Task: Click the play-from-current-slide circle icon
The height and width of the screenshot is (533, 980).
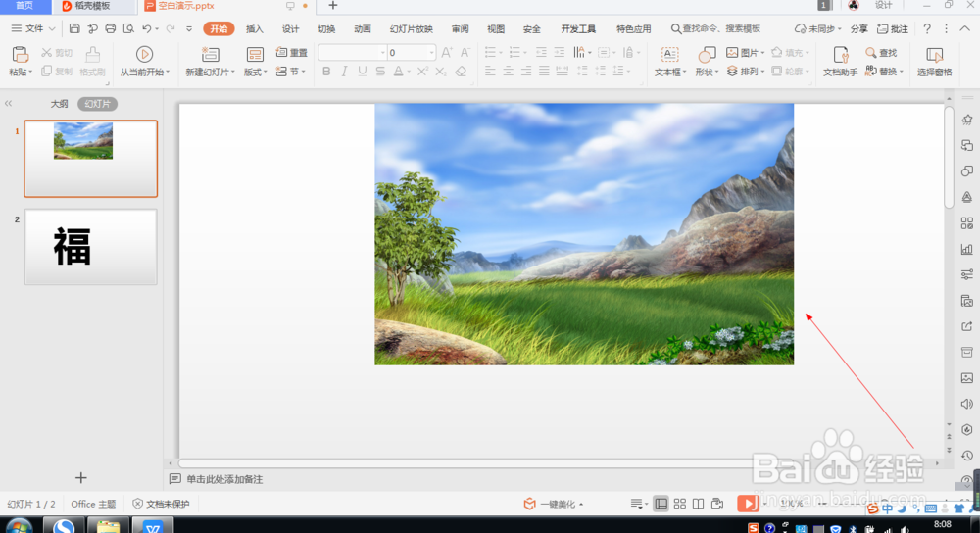Action: [x=144, y=54]
